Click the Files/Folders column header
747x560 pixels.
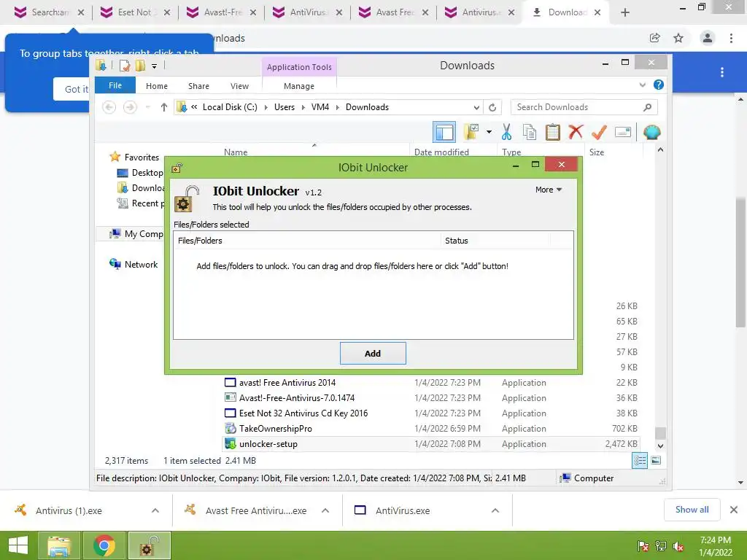coord(307,241)
